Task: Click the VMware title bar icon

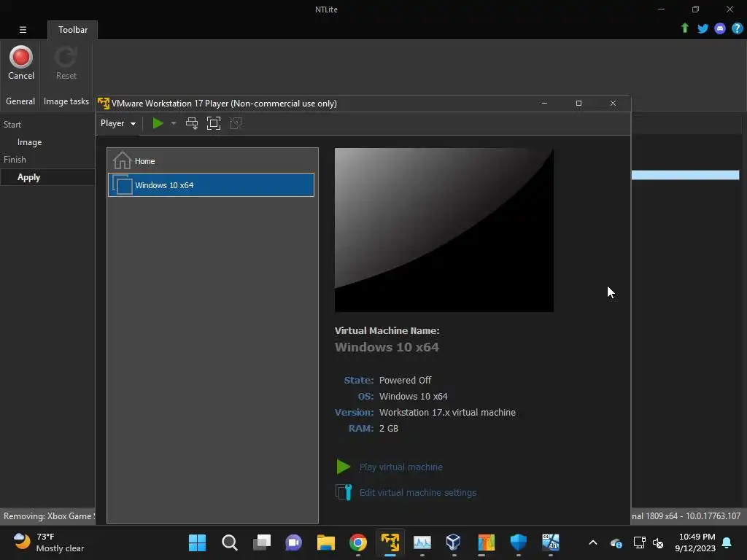Action: (104, 103)
